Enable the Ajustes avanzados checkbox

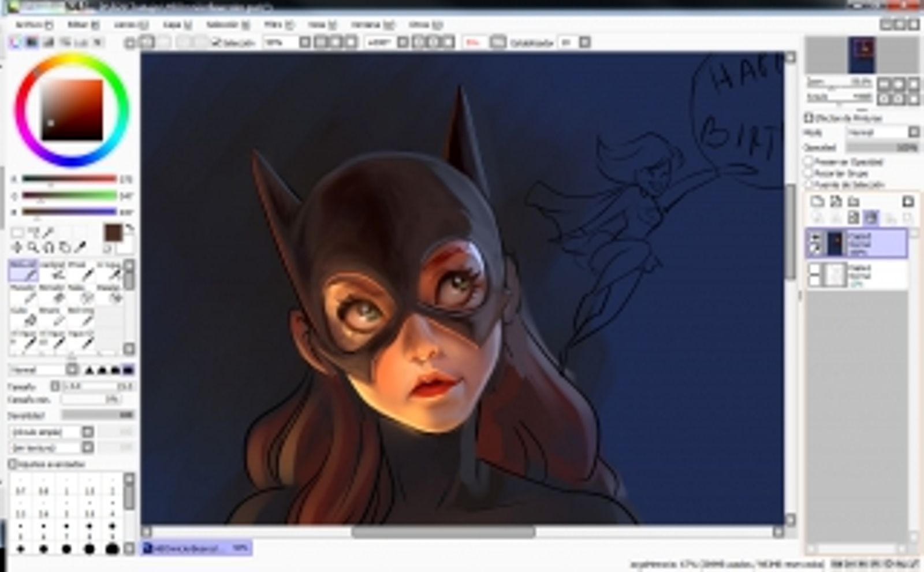12,464
